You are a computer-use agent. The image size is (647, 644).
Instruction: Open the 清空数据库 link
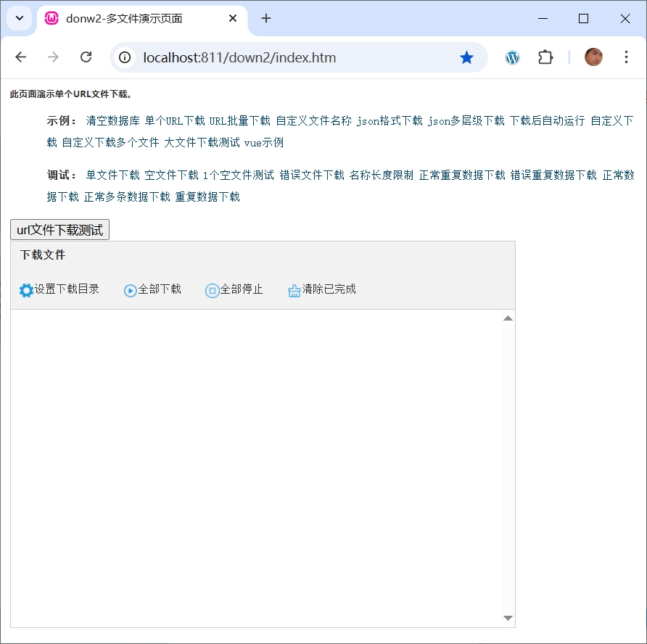click(x=112, y=121)
